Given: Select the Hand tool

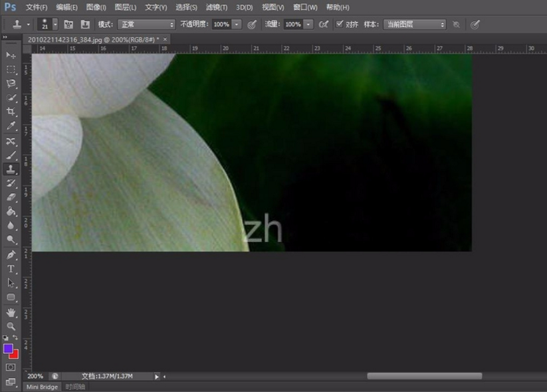Looking at the screenshot, I should 11,312.
